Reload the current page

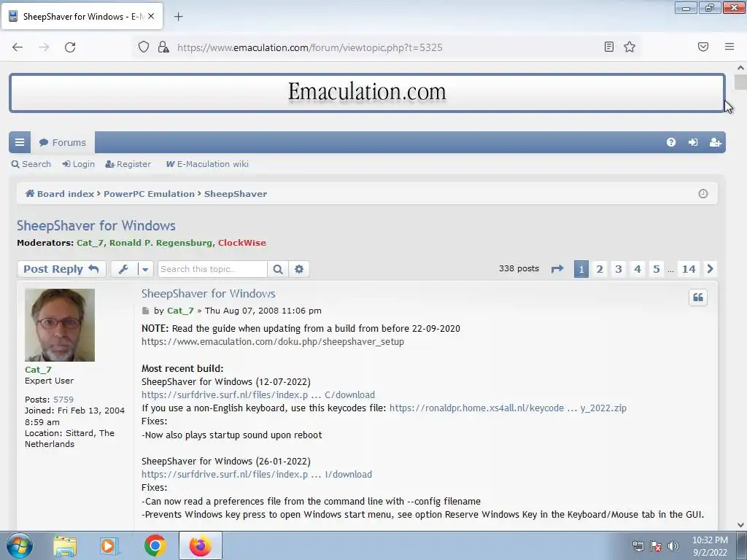click(70, 47)
